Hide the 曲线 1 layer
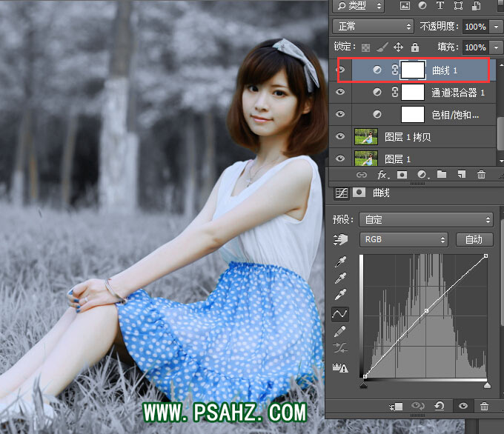The height and width of the screenshot is (434, 504). 341,70
